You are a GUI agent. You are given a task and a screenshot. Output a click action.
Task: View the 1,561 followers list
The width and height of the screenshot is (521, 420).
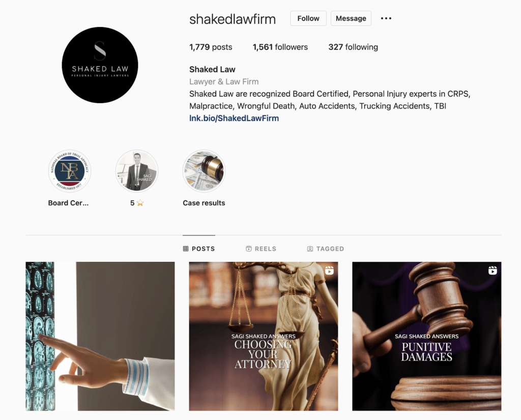[x=280, y=47]
